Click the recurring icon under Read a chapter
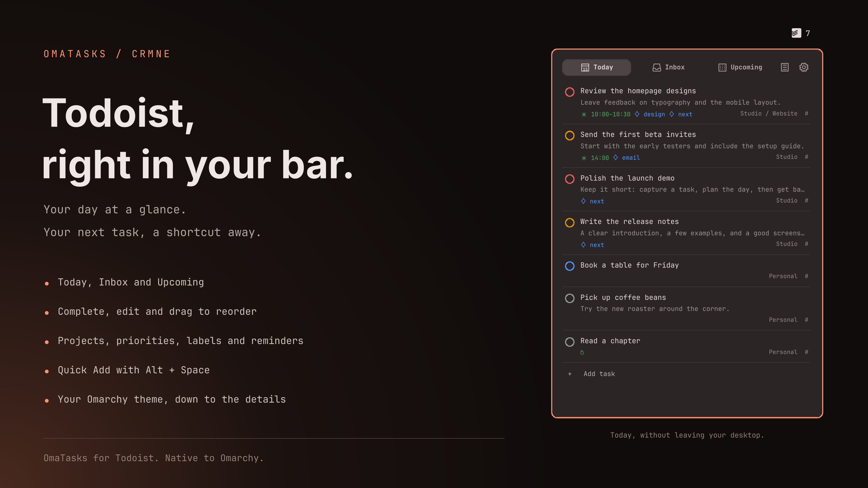 coord(582,353)
